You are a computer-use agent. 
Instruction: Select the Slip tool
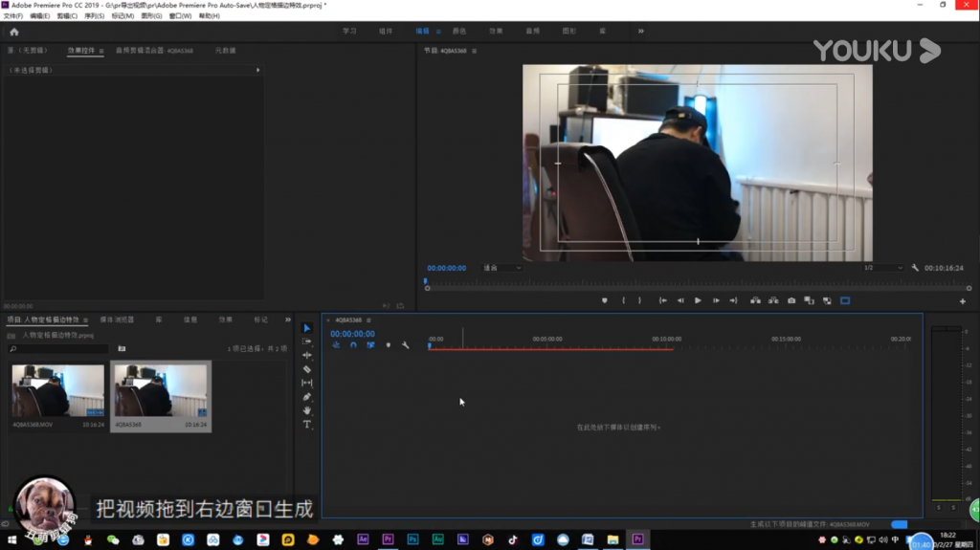tap(307, 383)
